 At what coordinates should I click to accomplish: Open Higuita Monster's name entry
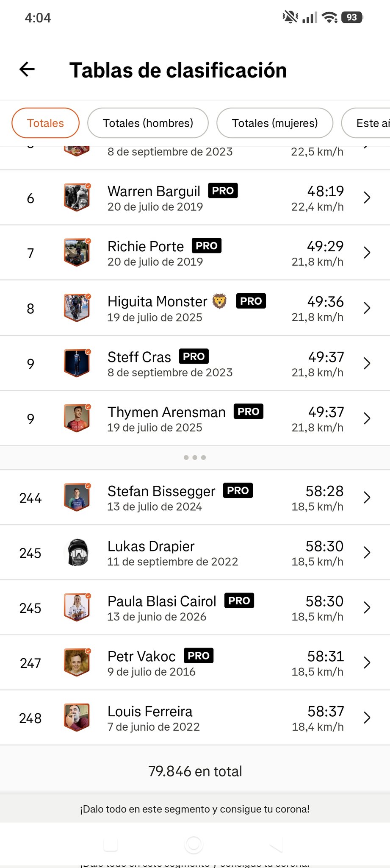pos(158,301)
